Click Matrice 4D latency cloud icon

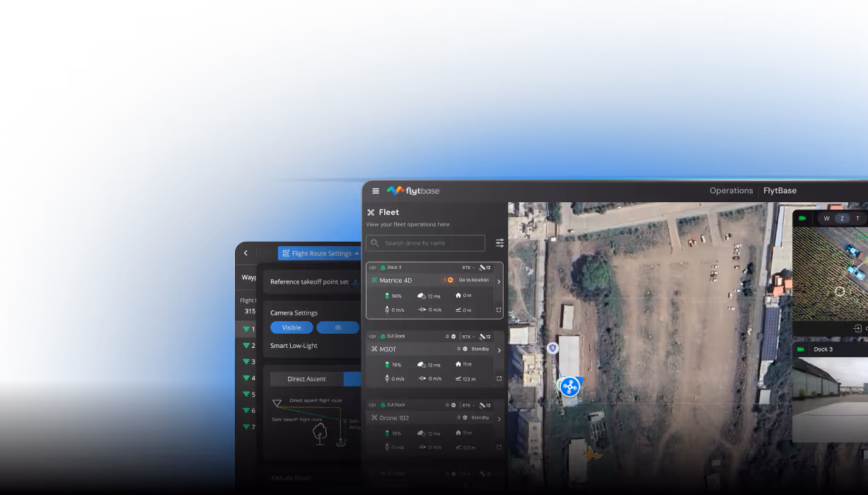coord(421,296)
